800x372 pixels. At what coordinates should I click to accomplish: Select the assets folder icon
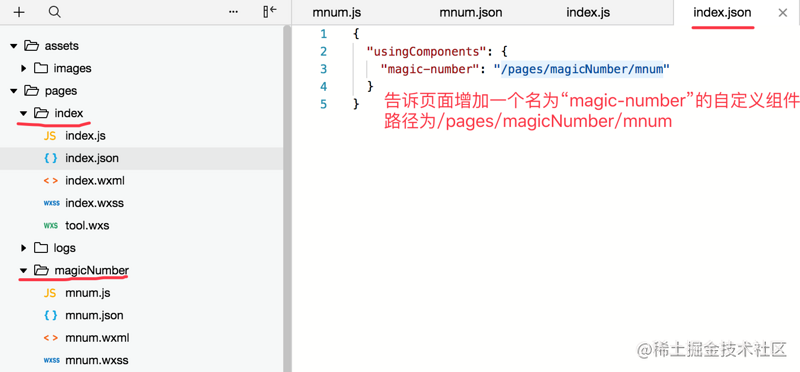pos(32,45)
